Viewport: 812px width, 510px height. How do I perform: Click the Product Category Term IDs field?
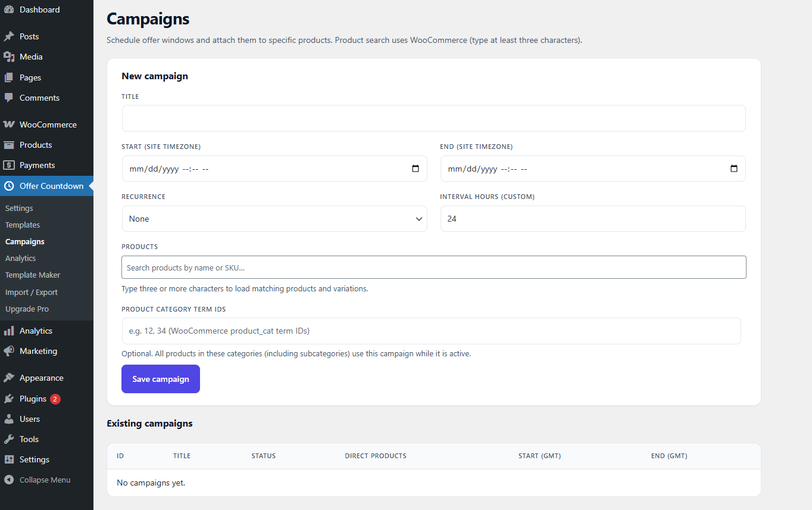pos(431,331)
